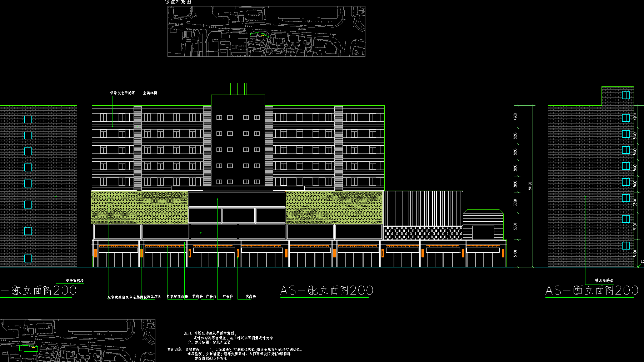Viewport: 644px width, 362px height.
Task: Open the location map above the north elevation
Action: click(x=266, y=31)
